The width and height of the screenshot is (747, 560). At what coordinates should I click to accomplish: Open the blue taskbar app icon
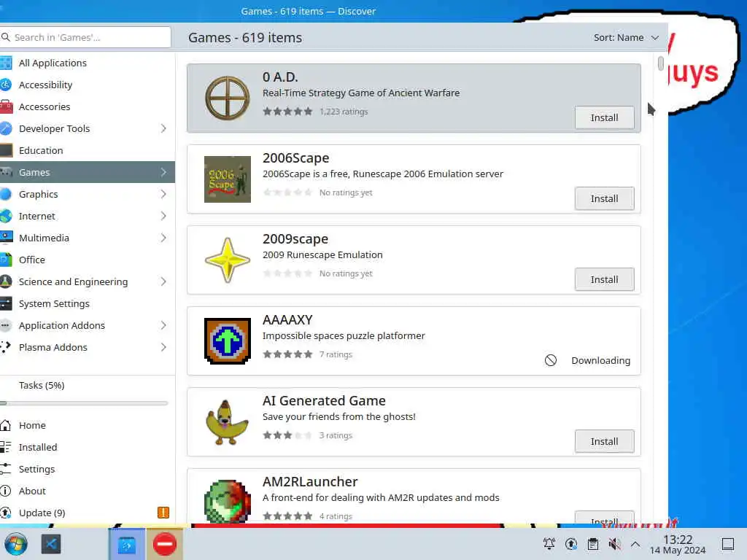point(51,544)
